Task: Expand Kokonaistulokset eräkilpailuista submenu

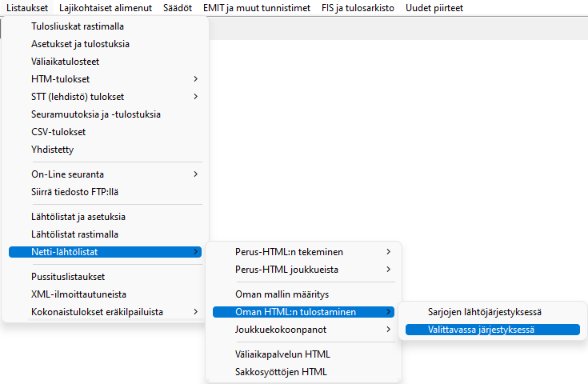Action: tap(98, 312)
